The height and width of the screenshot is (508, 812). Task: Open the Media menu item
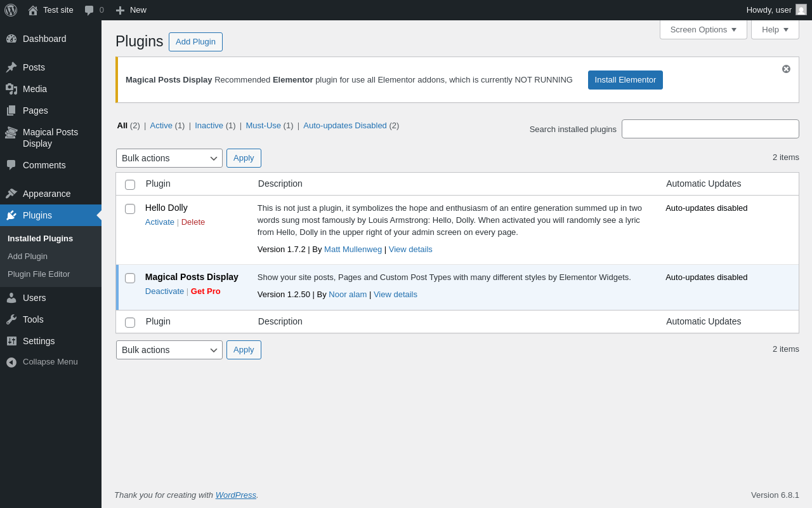51,89
